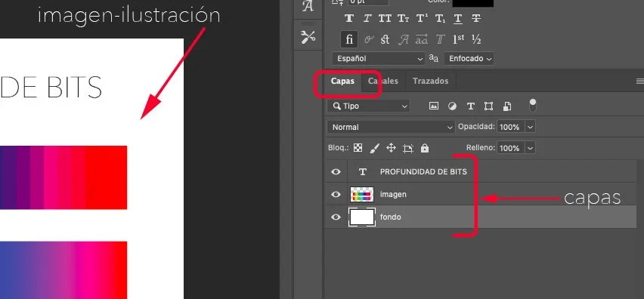Enable Small Caps (Tt) text style

coord(403,18)
